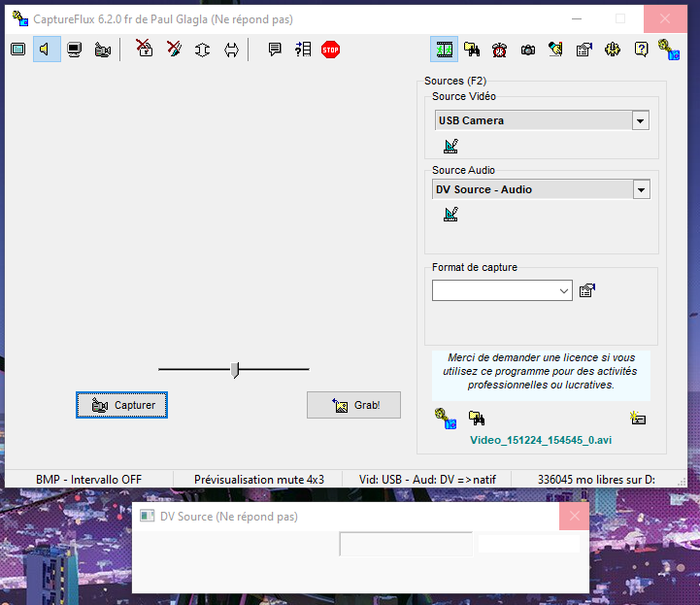Click Prévisualisation mute 4x3 status entry
Image resolution: width=700 pixels, height=605 pixels.
click(x=259, y=480)
